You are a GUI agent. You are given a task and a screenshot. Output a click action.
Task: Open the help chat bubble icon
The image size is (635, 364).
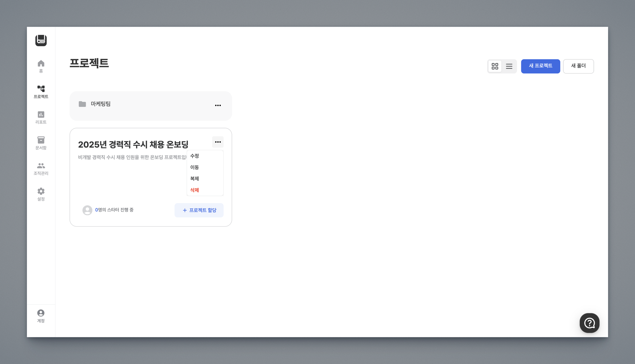pyautogui.click(x=589, y=323)
